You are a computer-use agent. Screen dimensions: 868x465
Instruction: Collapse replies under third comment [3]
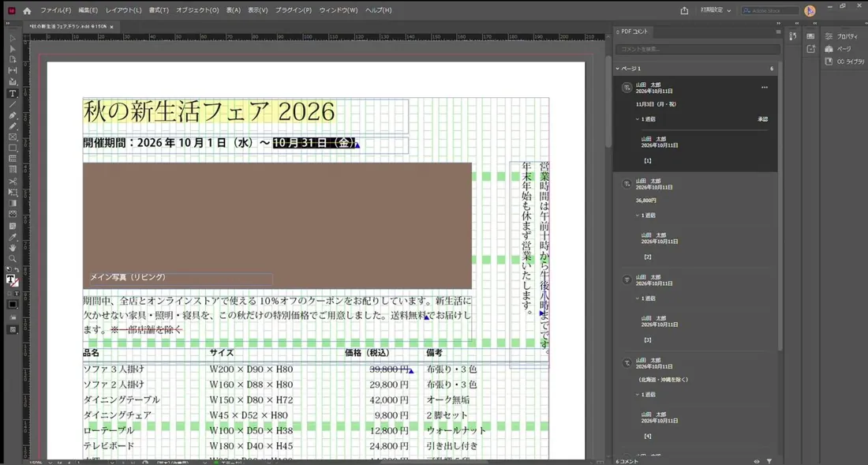coord(637,298)
